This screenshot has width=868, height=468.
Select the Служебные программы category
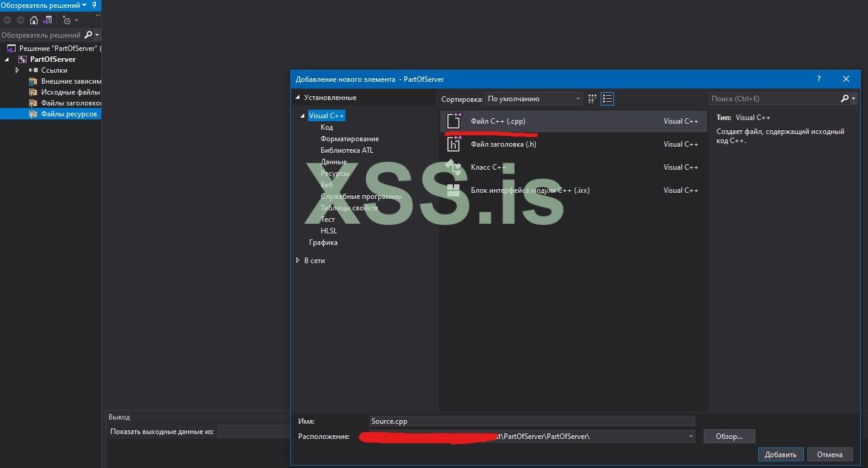(361, 196)
